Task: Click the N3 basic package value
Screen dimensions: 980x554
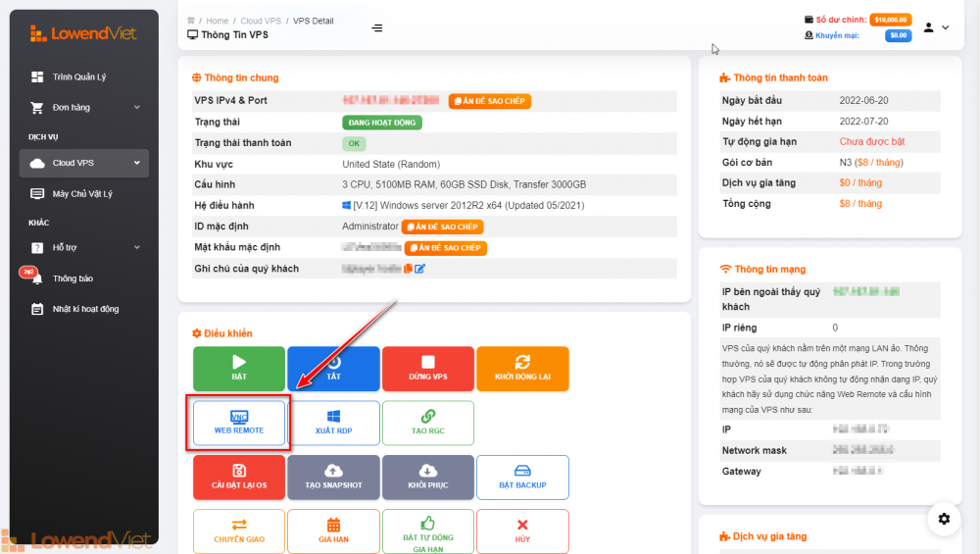Action: (871, 163)
